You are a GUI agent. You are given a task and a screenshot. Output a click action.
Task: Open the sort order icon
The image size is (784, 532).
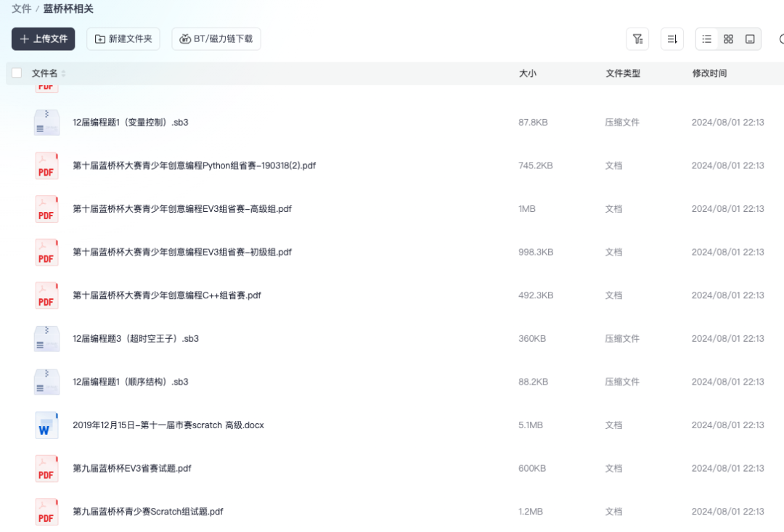(672, 39)
